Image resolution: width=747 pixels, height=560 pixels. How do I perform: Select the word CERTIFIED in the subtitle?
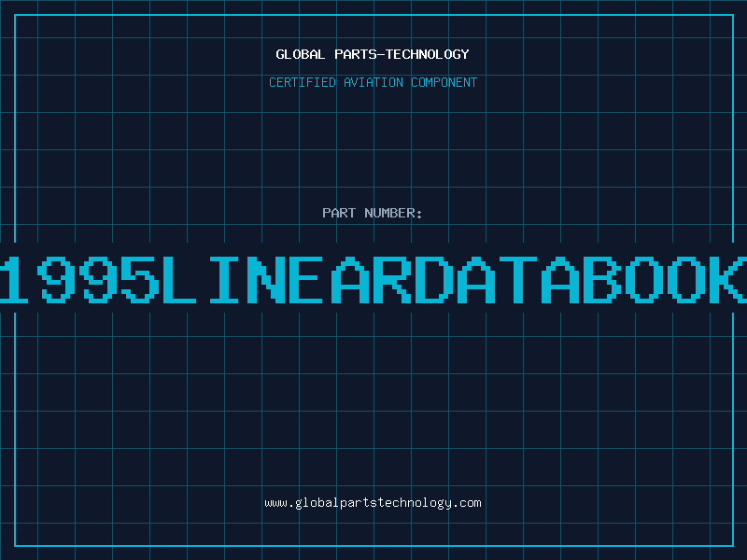303,82
